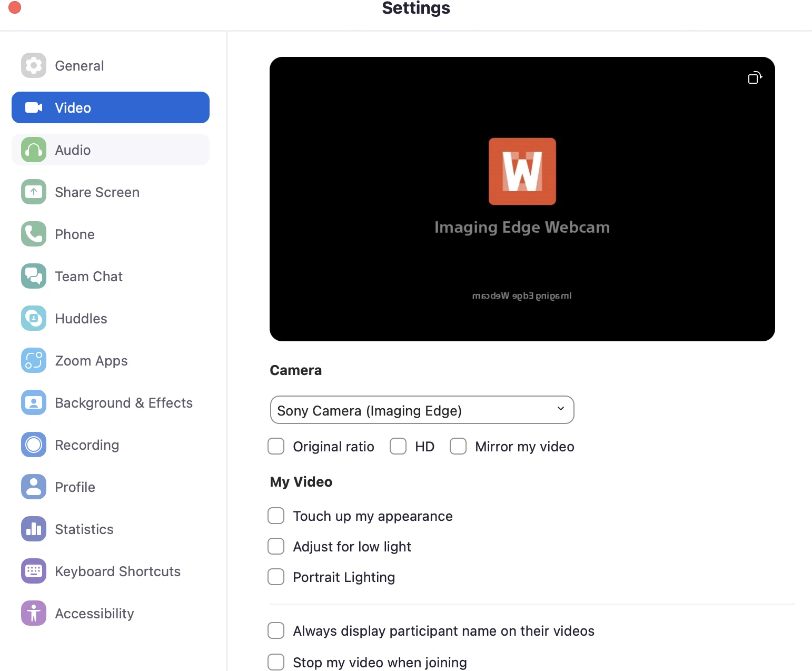
Task: Click the mirrored Imaging Edge Webcam caption
Action: coord(522,296)
